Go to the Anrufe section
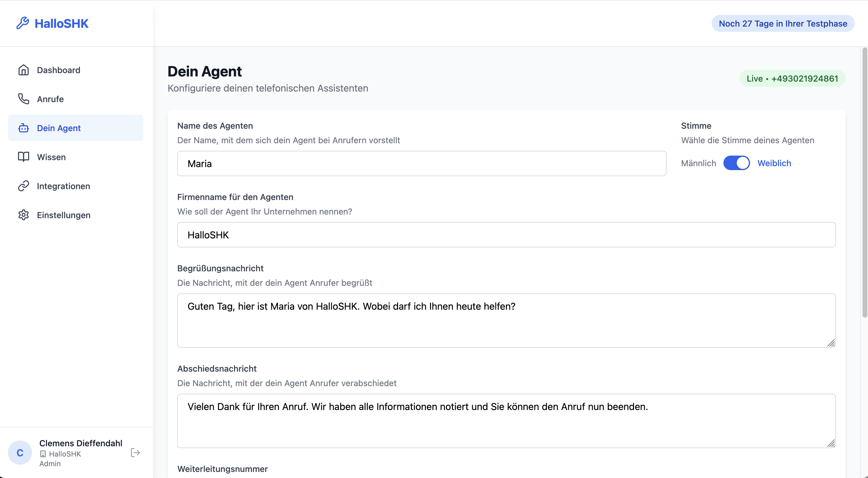 pyautogui.click(x=76, y=99)
